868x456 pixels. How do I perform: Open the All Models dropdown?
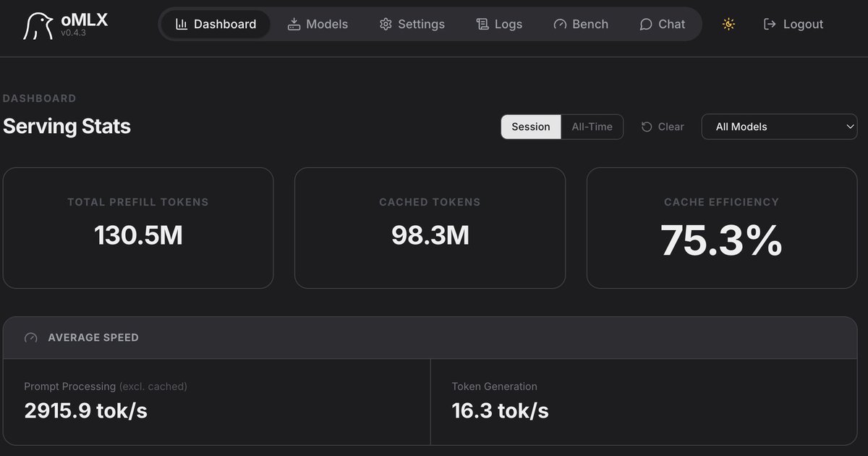point(779,127)
